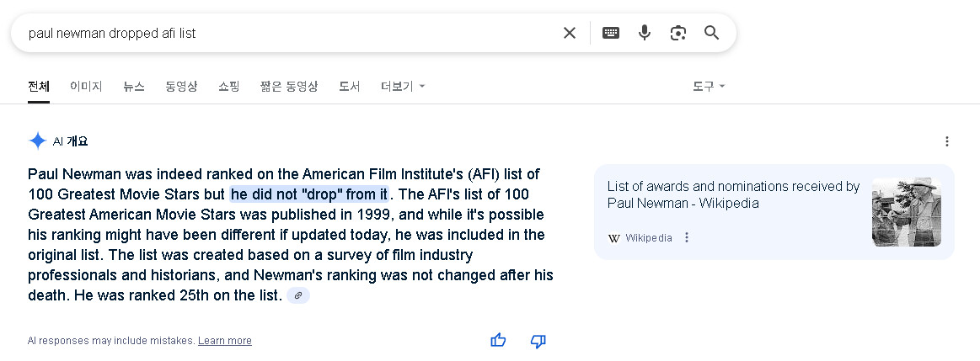Open the source link chip after '25th on the list'
Image resolution: width=980 pixels, height=361 pixels.
tap(298, 295)
